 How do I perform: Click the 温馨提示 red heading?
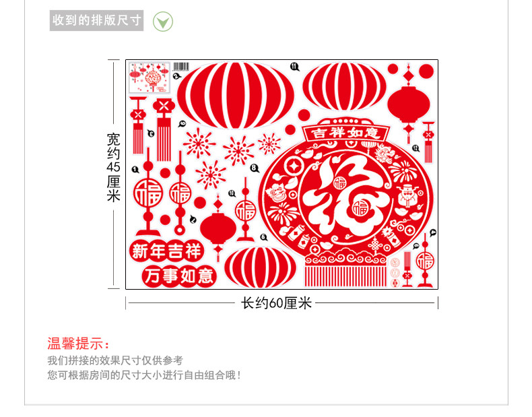click(79, 344)
